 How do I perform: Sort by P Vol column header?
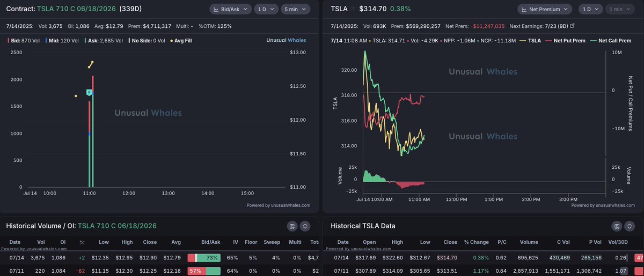pyautogui.click(x=595, y=242)
